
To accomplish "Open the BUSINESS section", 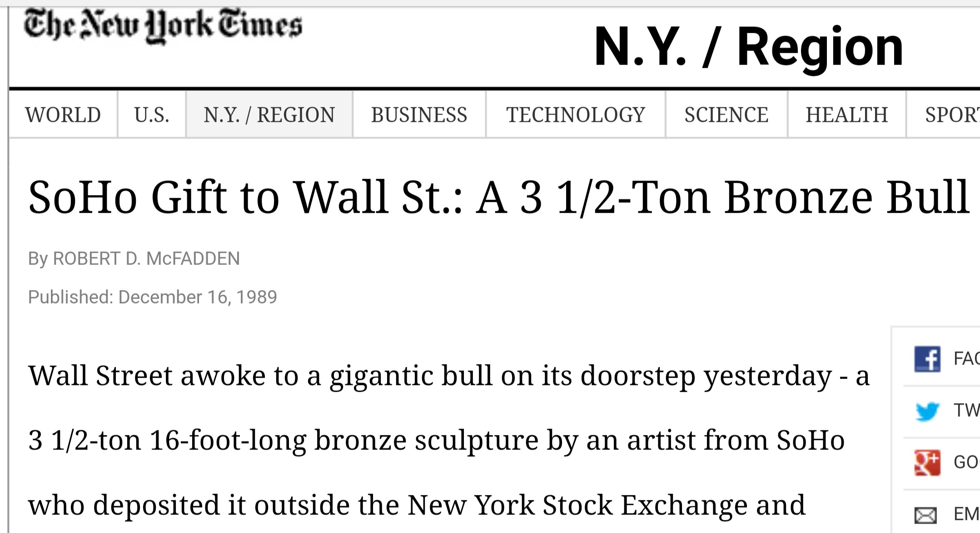I will pos(419,115).
